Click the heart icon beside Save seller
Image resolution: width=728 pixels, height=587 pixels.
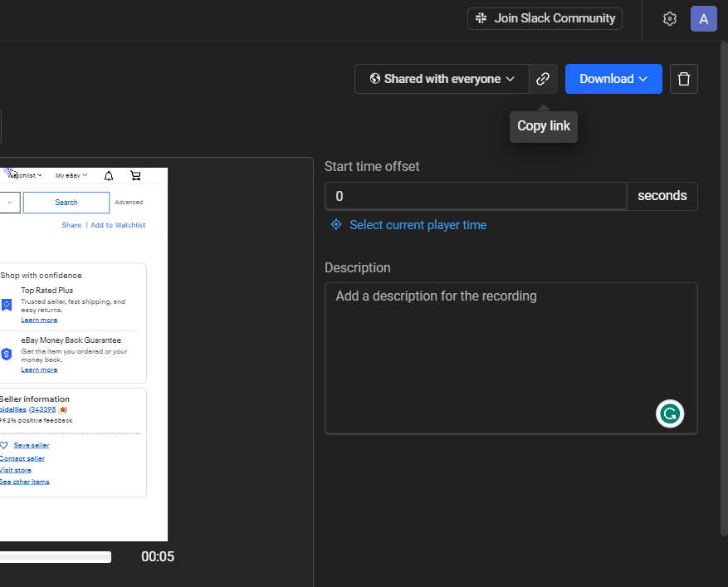point(4,445)
